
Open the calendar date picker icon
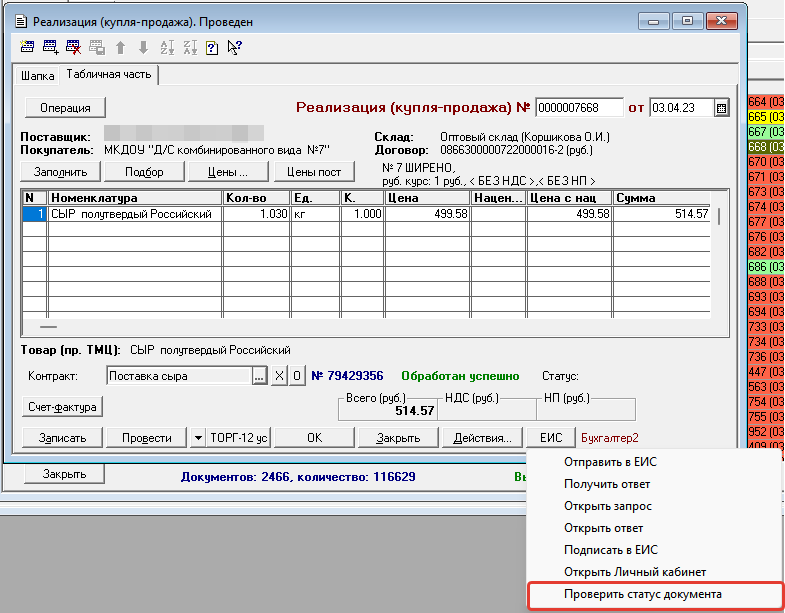click(722, 108)
